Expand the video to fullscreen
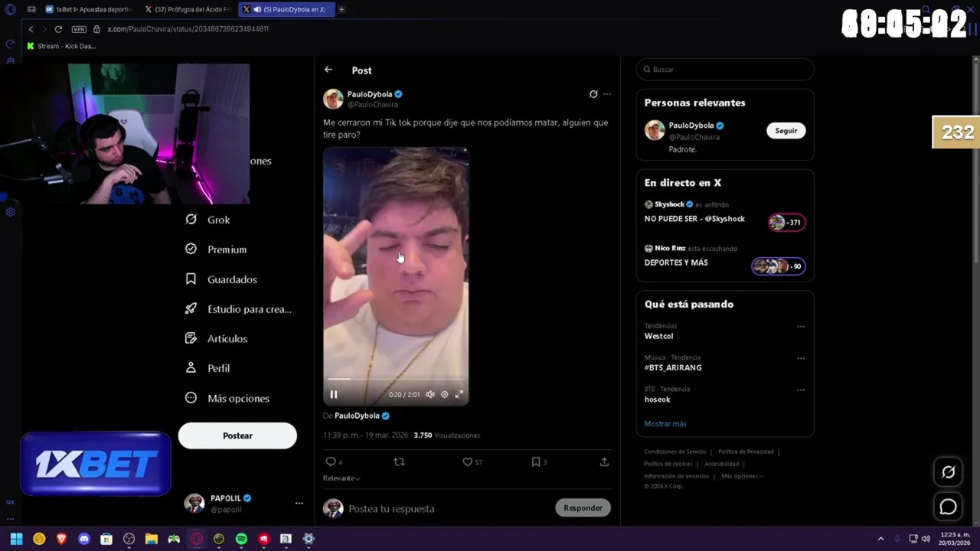980x551 pixels. [x=459, y=394]
